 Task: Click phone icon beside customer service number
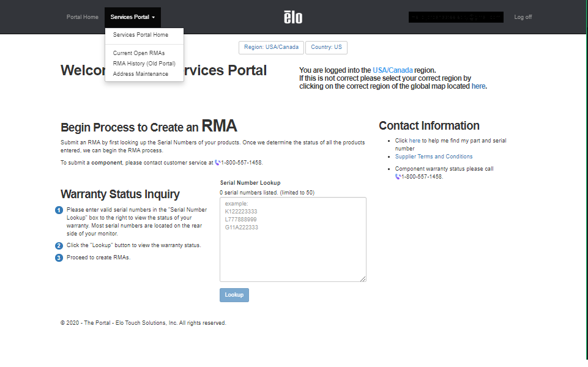point(217,163)
